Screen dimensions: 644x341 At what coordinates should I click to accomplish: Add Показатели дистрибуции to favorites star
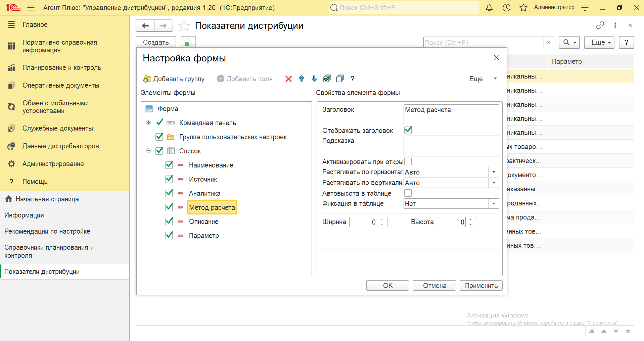pyautogui.click(x=184, y=26)
